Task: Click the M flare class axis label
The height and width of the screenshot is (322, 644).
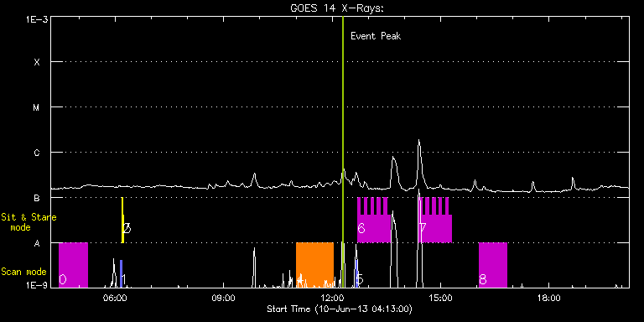Action: coord(37,107)
